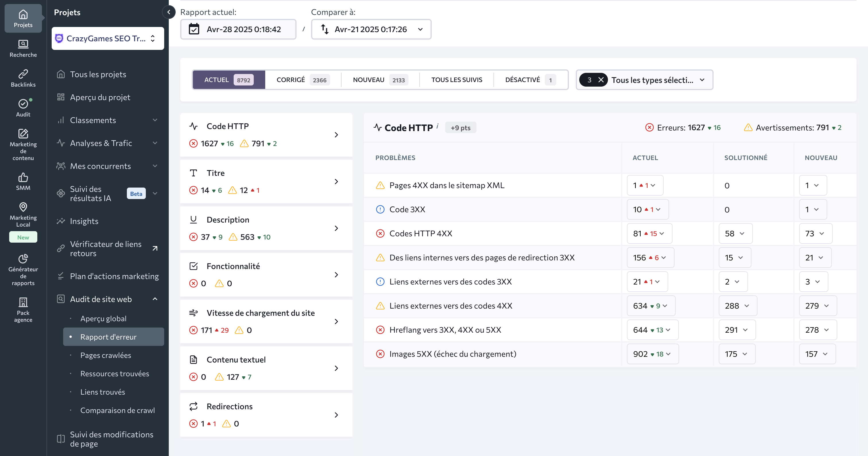
Task: Select the SMM thumbs-up icon
Action: 23,177
